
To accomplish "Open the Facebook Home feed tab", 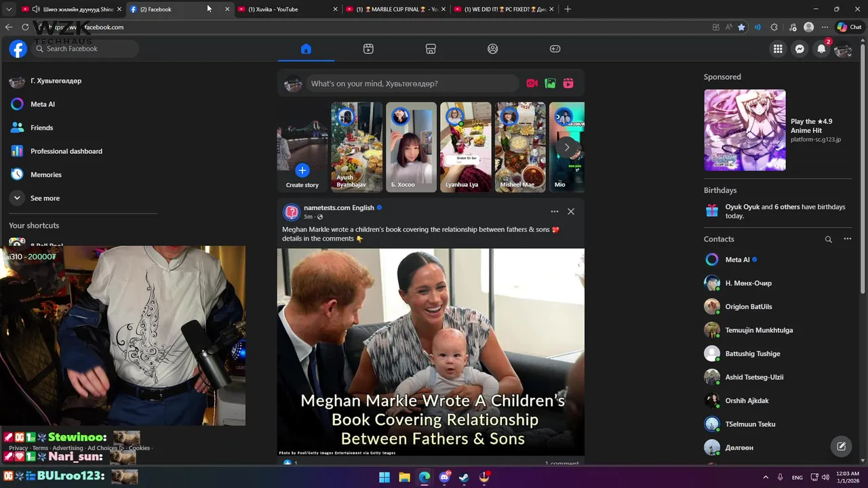I will 306,49.
